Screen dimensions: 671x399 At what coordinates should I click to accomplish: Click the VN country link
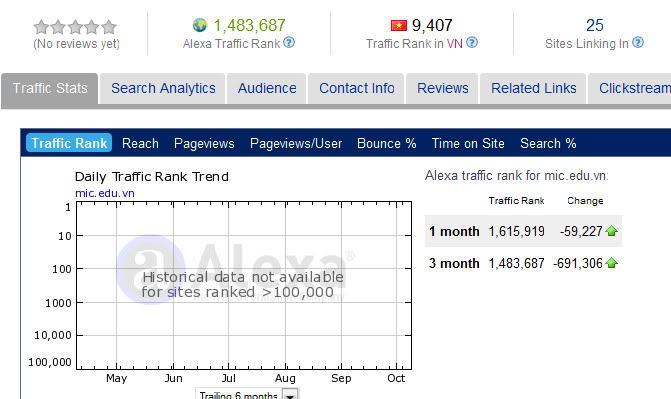455,44
